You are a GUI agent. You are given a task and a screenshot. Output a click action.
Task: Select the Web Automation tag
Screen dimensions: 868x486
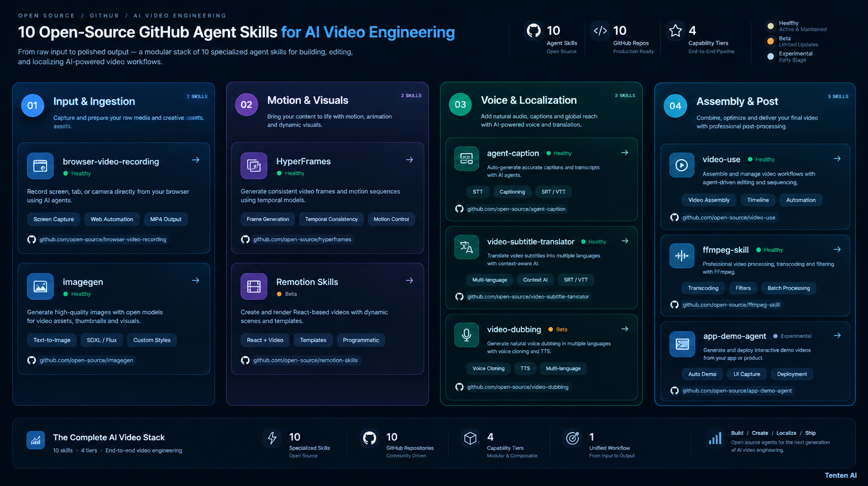[112, 219]
